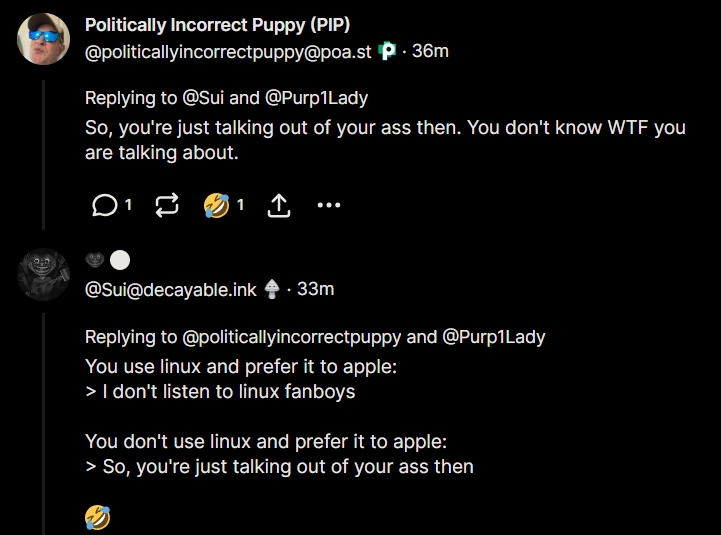
Task: Open Sui's dark avatar image
Action: [x=43, y=273]
